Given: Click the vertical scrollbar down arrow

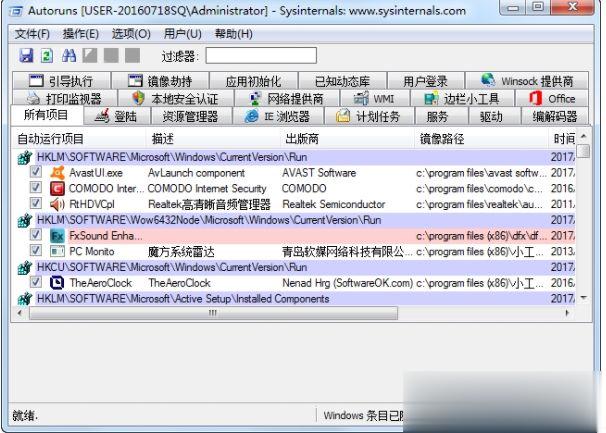Looking at the screenshot, I should (583, 298).
